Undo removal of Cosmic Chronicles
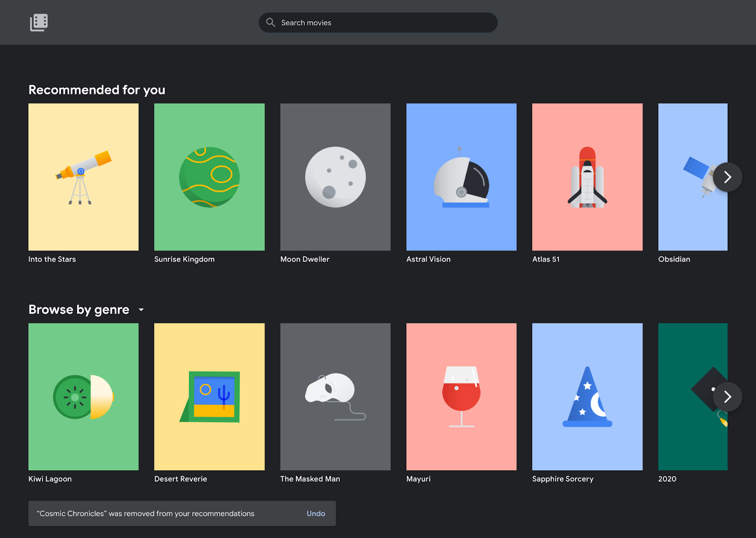Image resolution: width=756 pixels, height=538 pixels. pos(316,513)
